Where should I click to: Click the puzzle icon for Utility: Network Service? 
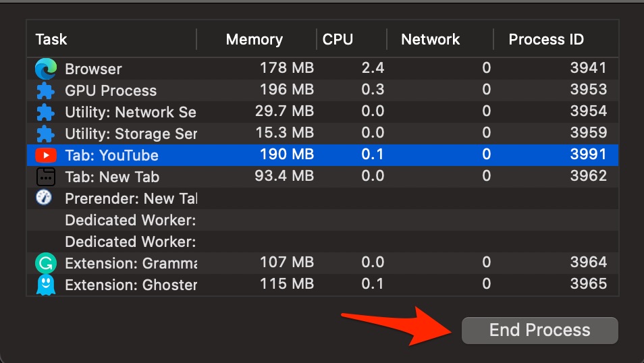(x=46, y=112)
